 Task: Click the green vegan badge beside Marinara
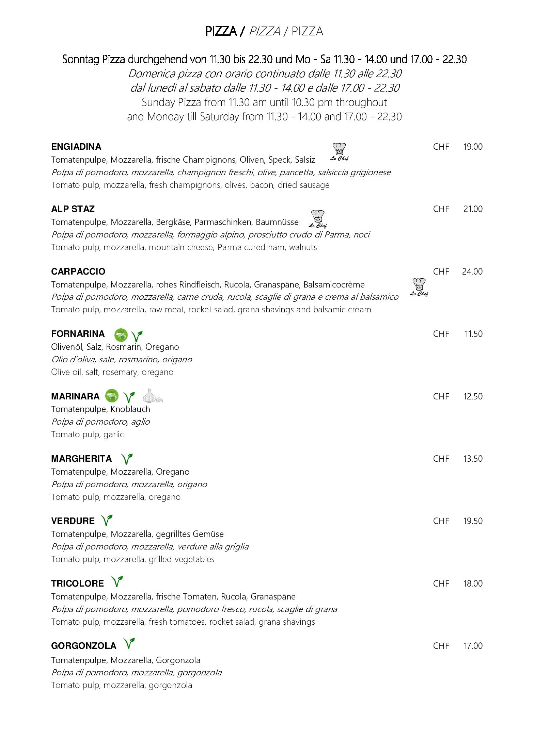(112, 396)
